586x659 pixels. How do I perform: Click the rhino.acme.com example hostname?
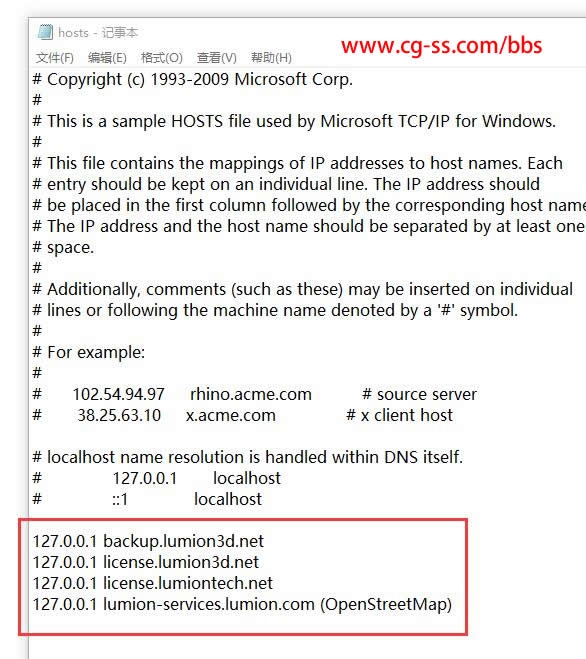click(251, 394)
